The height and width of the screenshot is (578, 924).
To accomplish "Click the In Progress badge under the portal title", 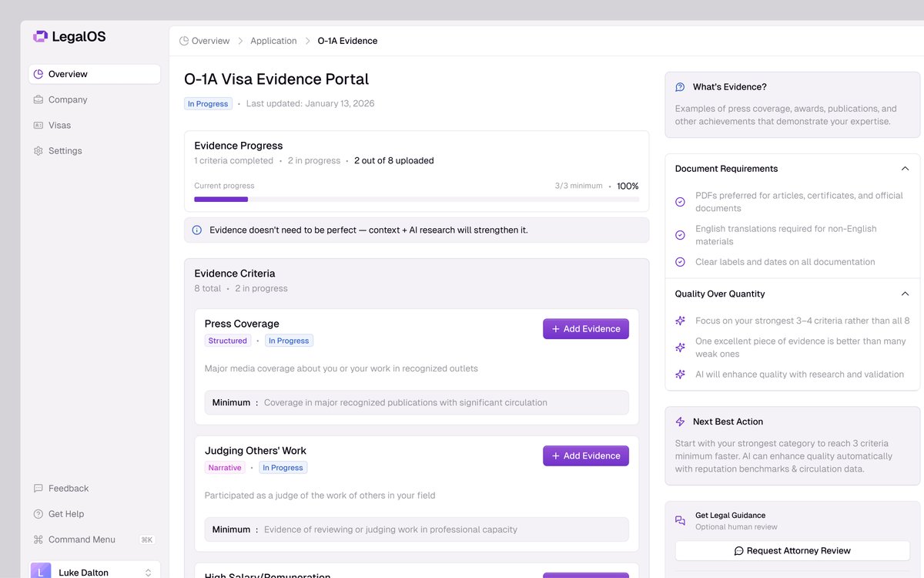I will [208, 104].
